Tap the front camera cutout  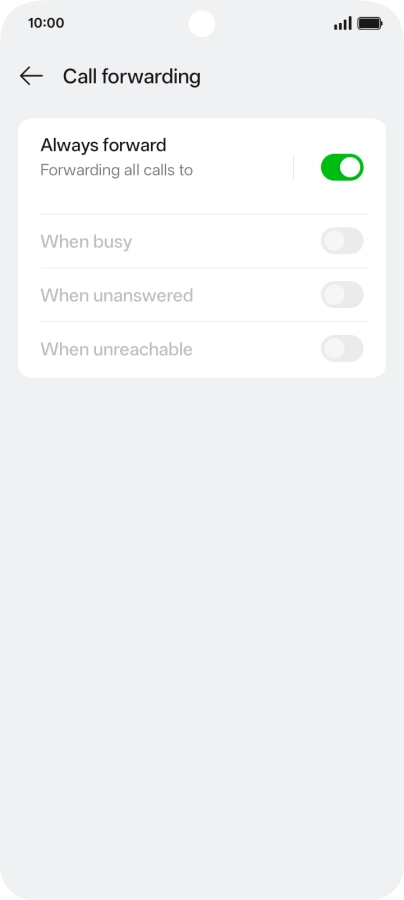[x=202, y=24]
